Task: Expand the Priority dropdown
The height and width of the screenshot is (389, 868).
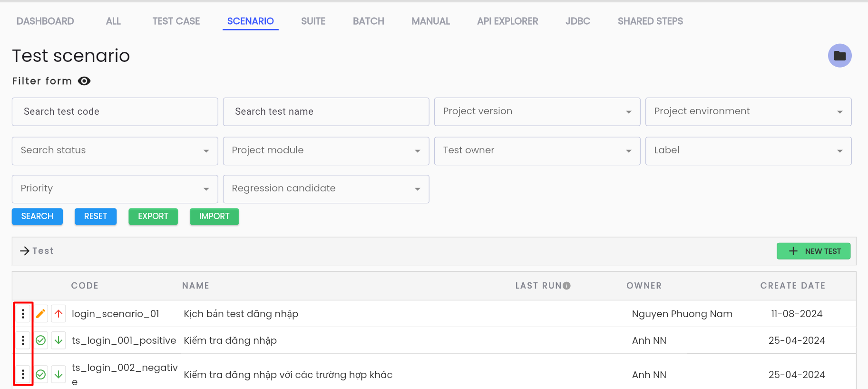Action: (x=115, y=189)
